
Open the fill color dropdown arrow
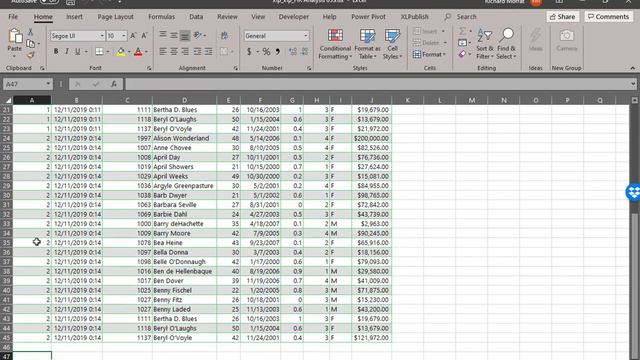click(129, 52)
